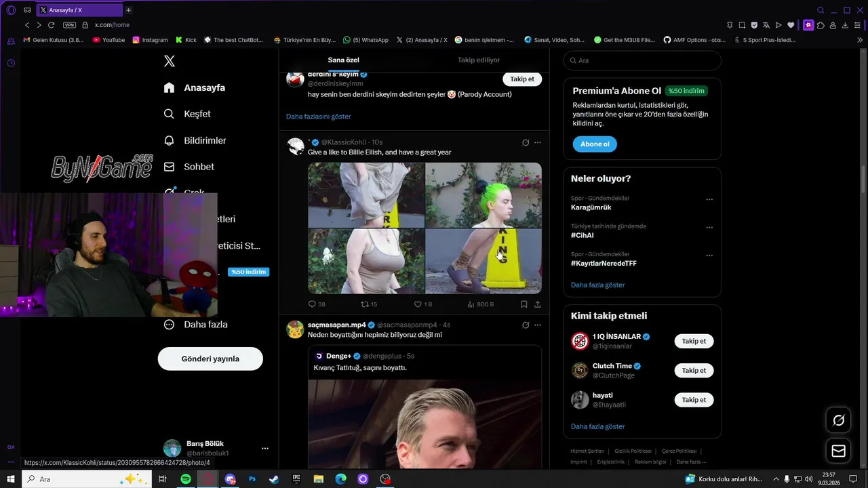Open the #KayıtlarNeredeTFF trending topic
868x488 pixels.
click(x=604, y=263)
